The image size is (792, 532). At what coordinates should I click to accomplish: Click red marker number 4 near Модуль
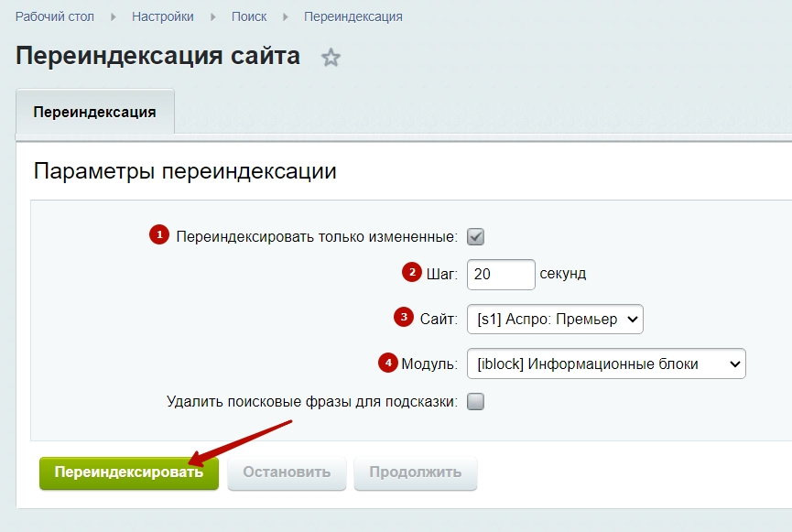388,363
